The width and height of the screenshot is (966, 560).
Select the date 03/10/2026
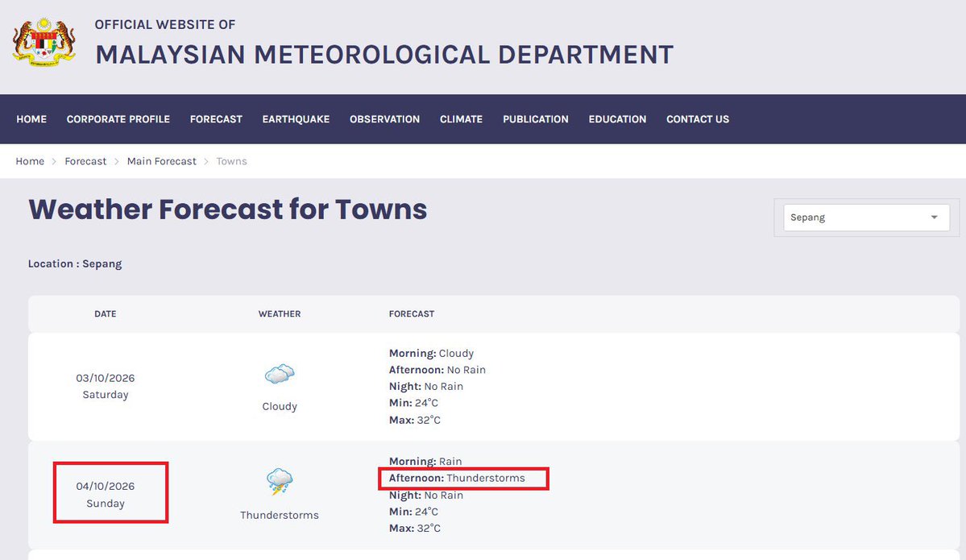coord(106,378)
